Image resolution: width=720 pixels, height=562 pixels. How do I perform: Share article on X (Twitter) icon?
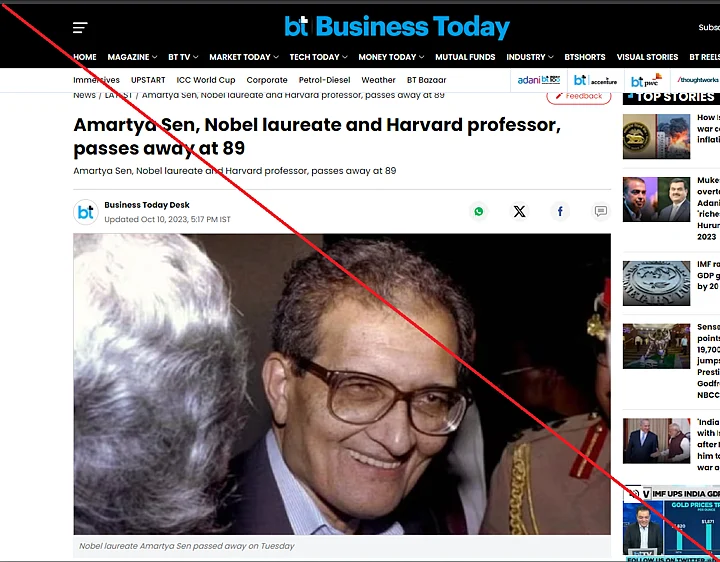pyautogui.click(x=519, y=211)
